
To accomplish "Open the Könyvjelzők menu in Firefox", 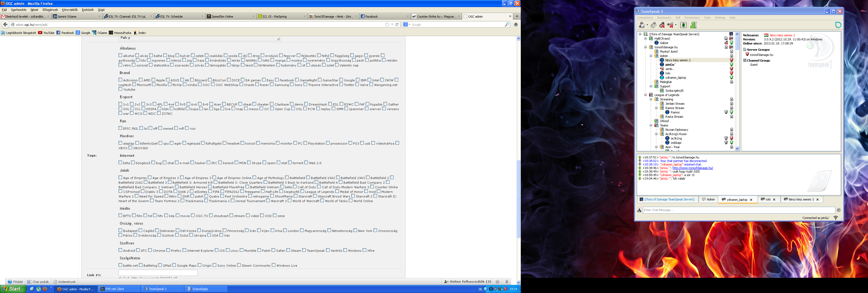I will [x=70, y=10].
